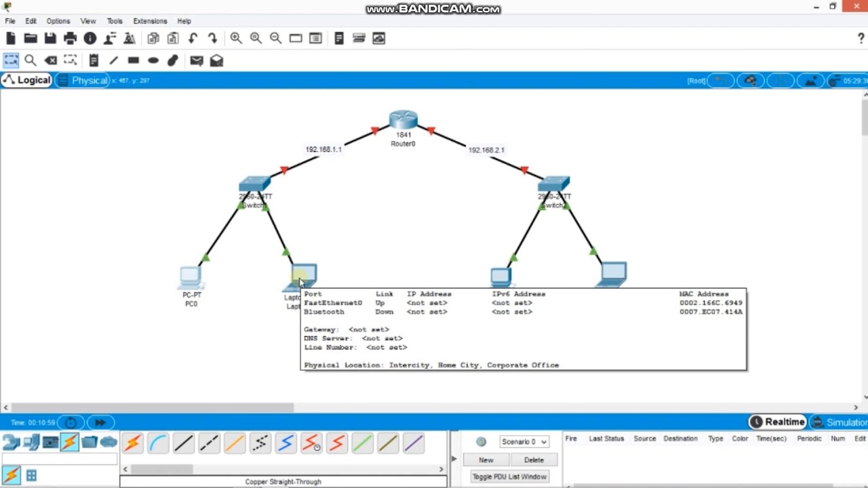Switch to Simulation mode

[839, 422]
